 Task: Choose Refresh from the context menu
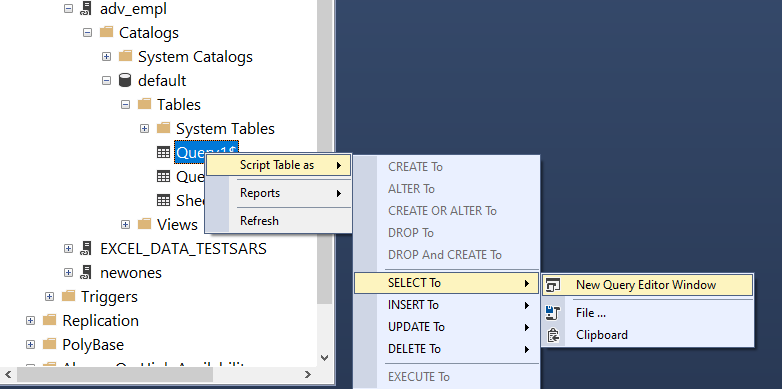[x=278, y=220]
